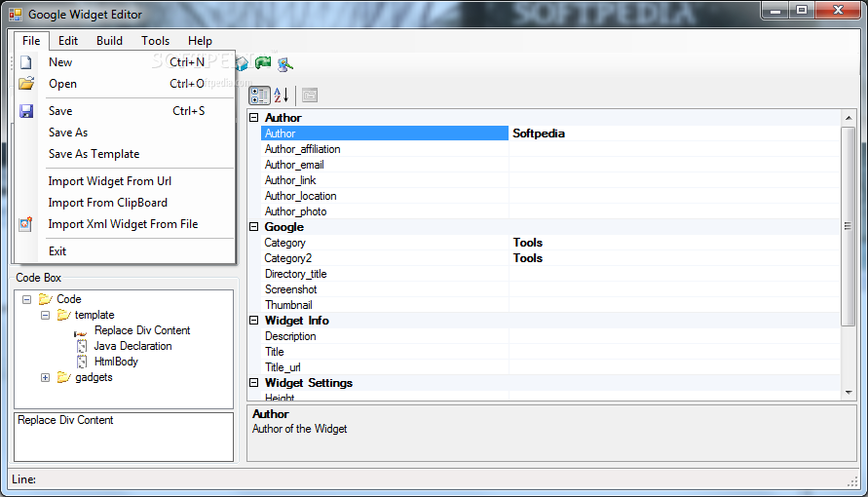Click the open folder icon beside Open
This screenshot has width=868, height=497.
pos(26,84)
